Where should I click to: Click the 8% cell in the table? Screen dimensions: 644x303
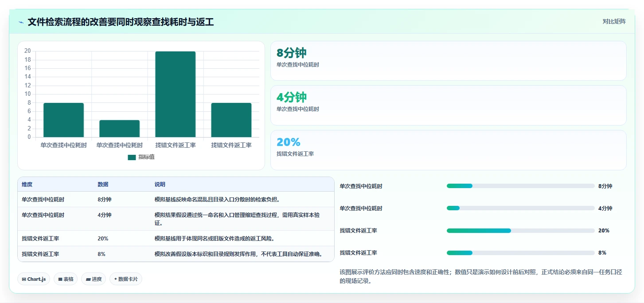point(101,254)
